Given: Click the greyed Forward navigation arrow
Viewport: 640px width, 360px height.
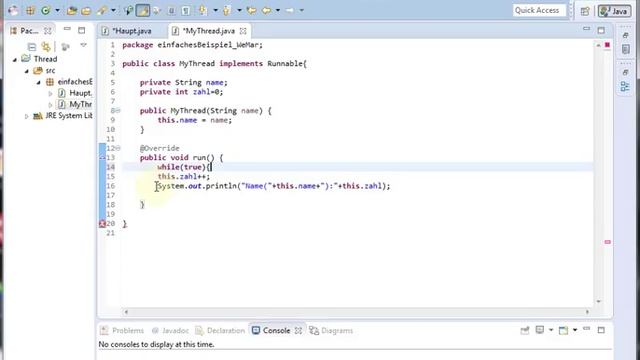Looking at the screenshot, I should click(290, 11).
